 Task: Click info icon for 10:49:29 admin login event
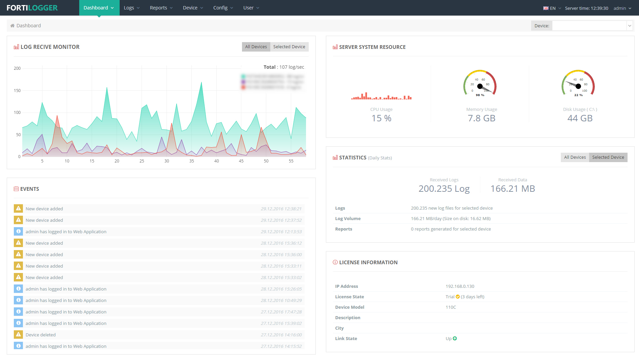18,300
